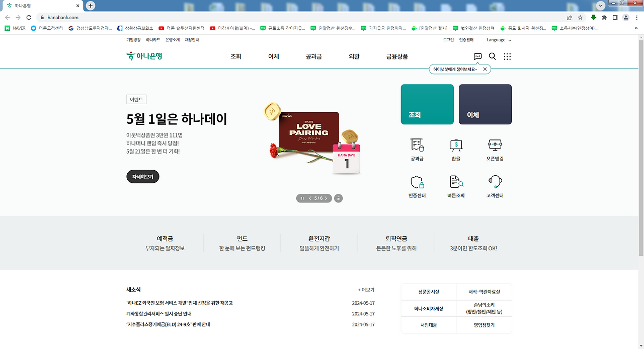Click the 손님의소리 button
Viewport: 644px width, 349px height.
tap(484, 309)
